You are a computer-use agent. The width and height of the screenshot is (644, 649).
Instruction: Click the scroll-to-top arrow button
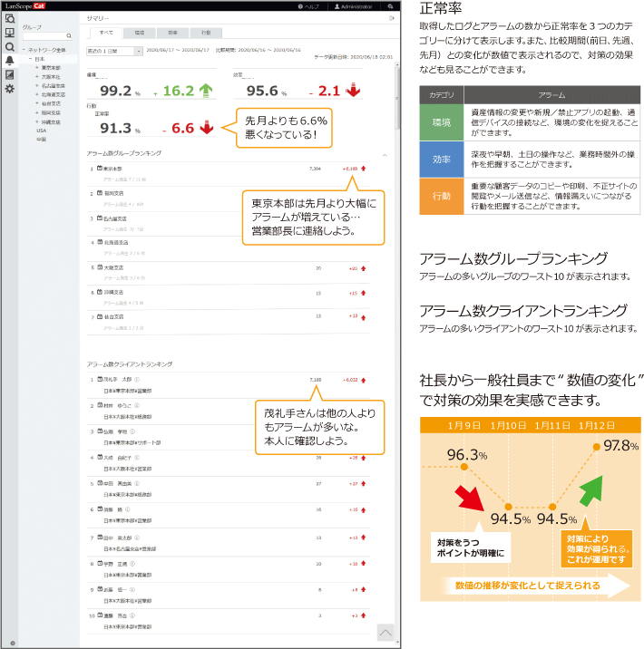(386, 633)
